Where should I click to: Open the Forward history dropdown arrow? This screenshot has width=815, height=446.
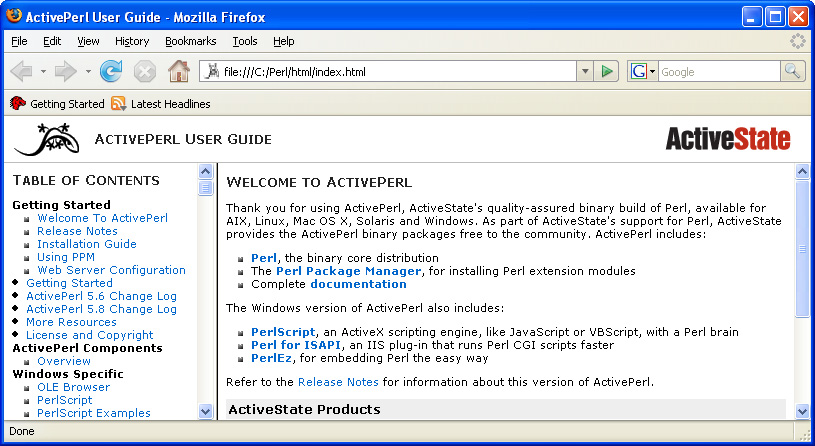click(88, 71)
